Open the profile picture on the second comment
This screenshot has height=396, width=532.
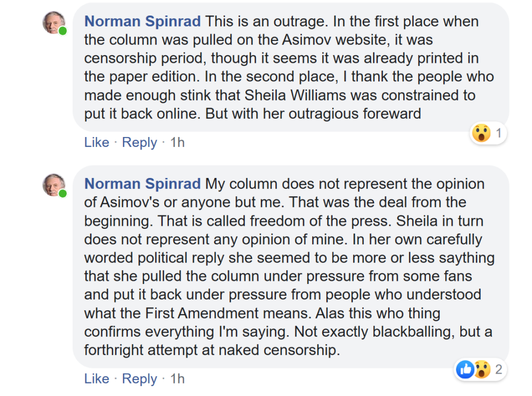coord(54,185)
